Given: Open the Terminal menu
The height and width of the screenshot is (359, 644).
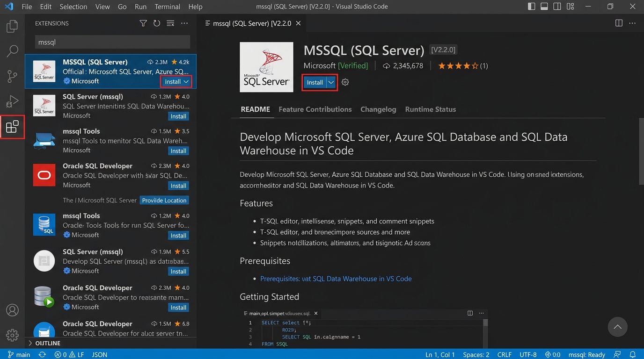Looking at the screenshot, I should click(x=167, y=7).
